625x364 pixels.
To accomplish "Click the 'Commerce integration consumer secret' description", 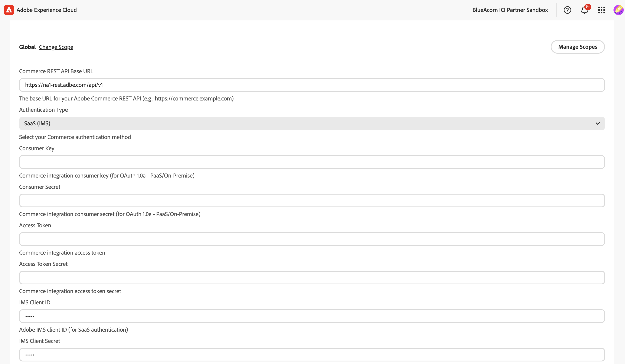I will 110,214.
